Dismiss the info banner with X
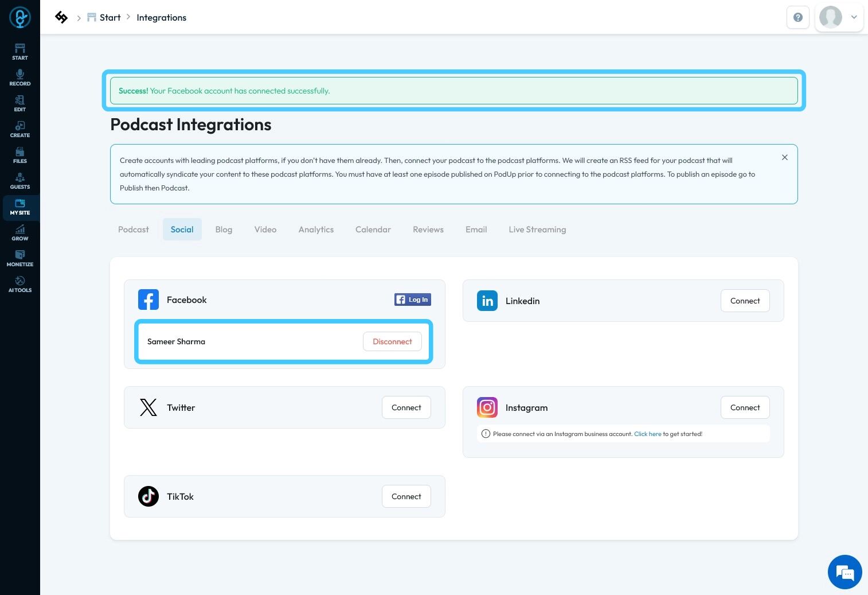 [x=785, y=157]
